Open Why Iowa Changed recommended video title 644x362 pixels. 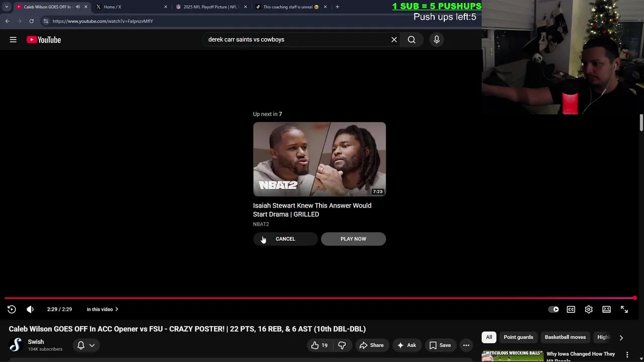point(581,356)
